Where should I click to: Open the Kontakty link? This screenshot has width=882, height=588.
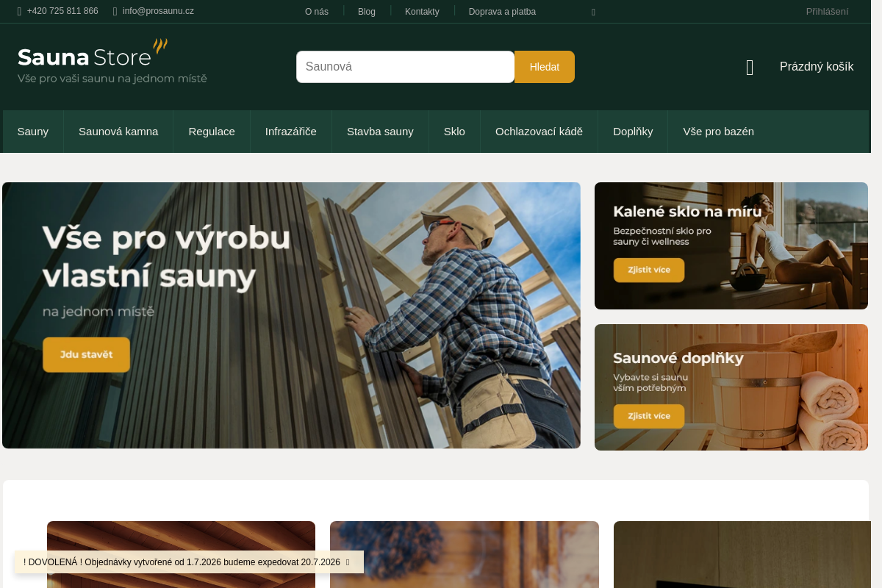(x=422, y=12)
